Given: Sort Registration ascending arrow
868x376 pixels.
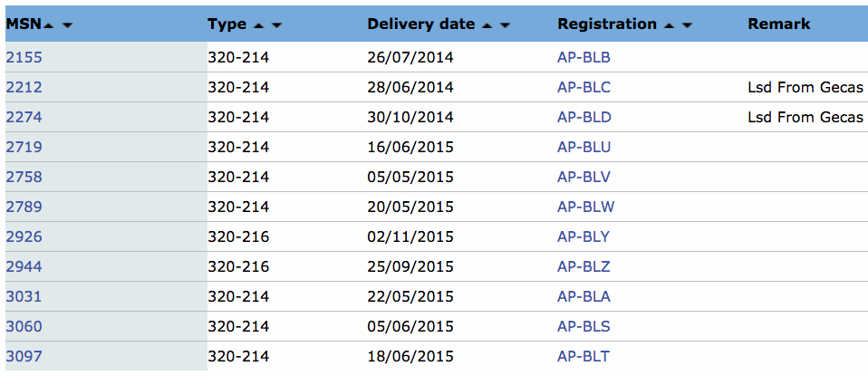Looking at the screenshot, I should click(669, 25).
